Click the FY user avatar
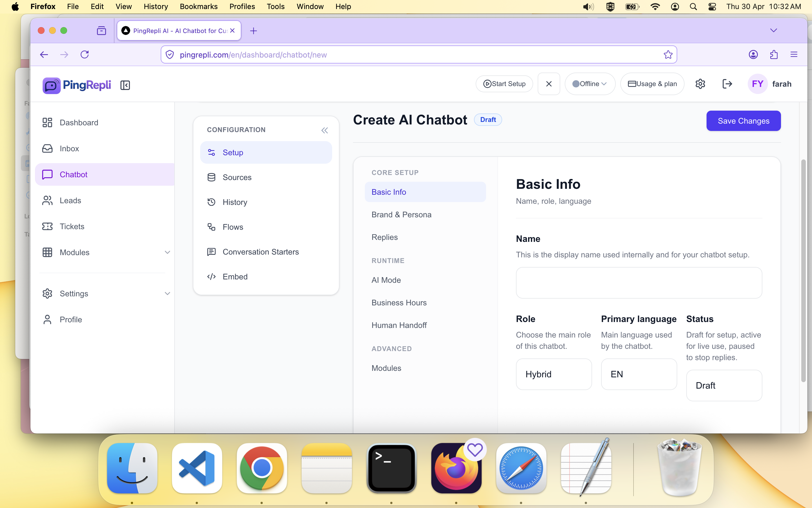812x508 pixels. [758, 84]
